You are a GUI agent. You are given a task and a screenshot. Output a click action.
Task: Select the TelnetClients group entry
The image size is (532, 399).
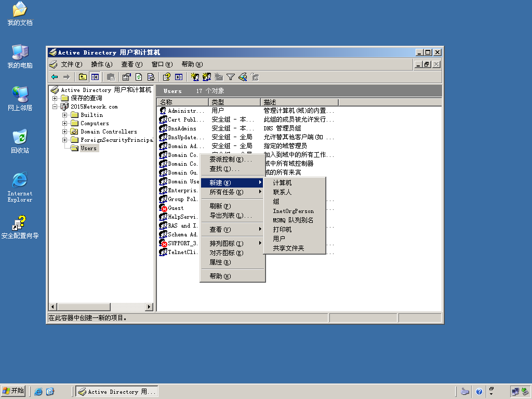click(x=179, y=252)
